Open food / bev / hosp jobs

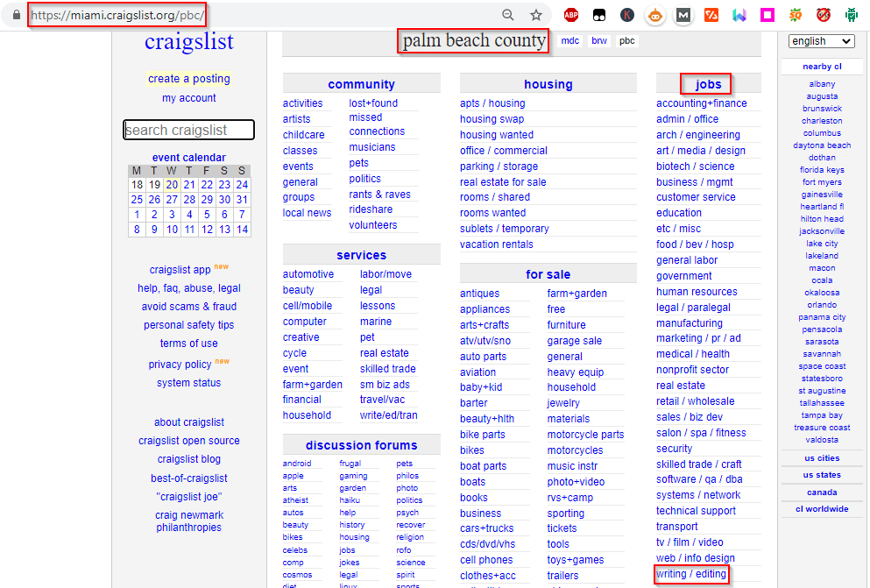coord(695,244)
